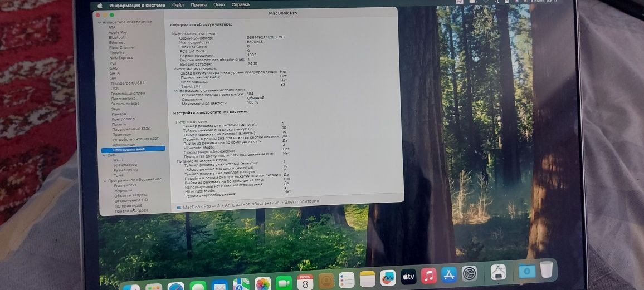Select Размещения in the sidebar
This screenshot has width=644, height=290.
pos(126,170)
